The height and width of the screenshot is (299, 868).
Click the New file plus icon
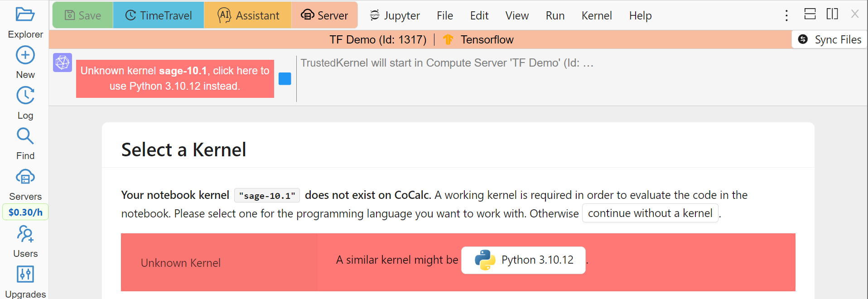point(25,55)
